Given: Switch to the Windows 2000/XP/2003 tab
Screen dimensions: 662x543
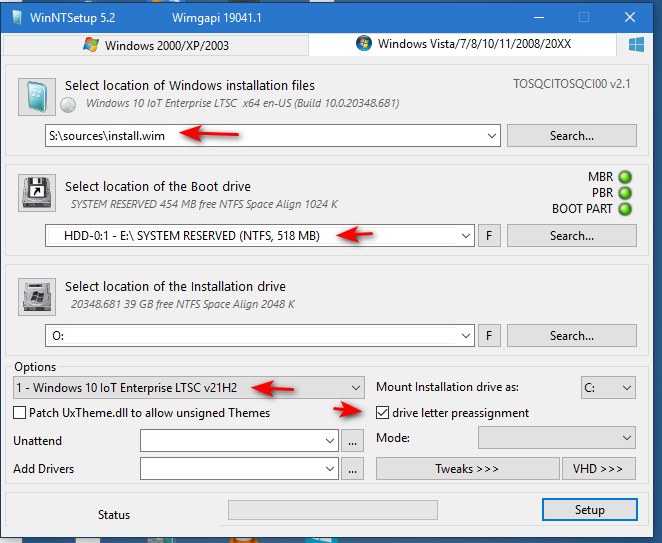Looking at the screenshot, I should (156, 45).
